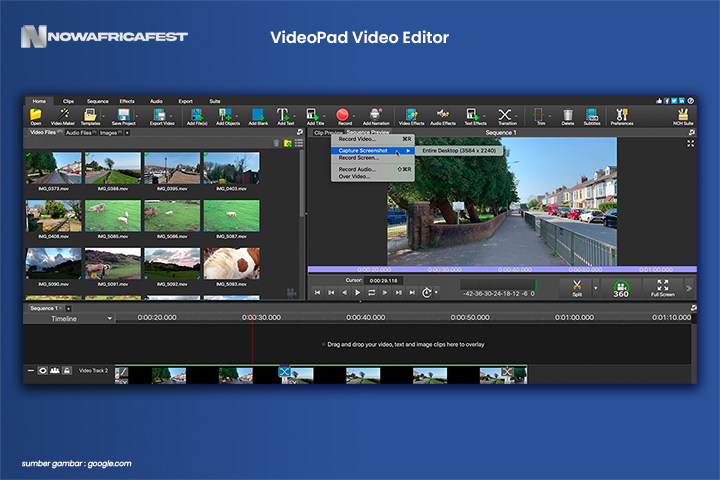The image size is (720, 480).
Task: Open a project with the Open icon
Action: point(35,116)
